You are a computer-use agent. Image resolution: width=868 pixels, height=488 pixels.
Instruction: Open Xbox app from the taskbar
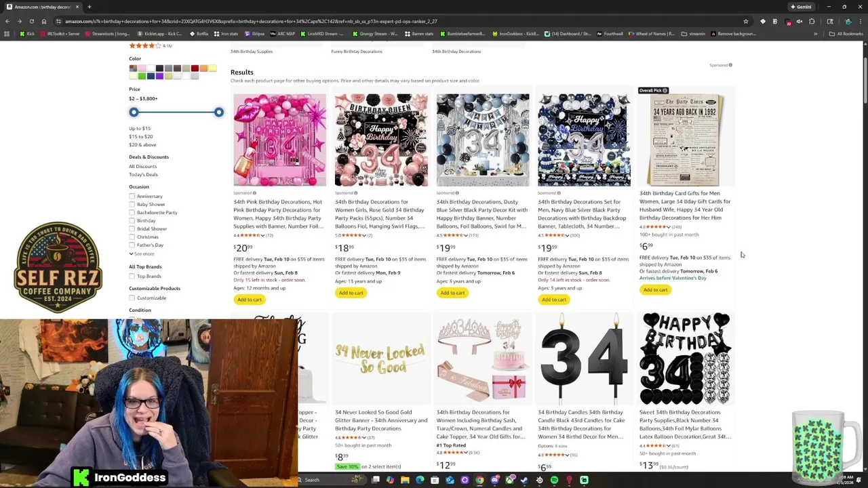pyautogui.click(x=509, y=480)
